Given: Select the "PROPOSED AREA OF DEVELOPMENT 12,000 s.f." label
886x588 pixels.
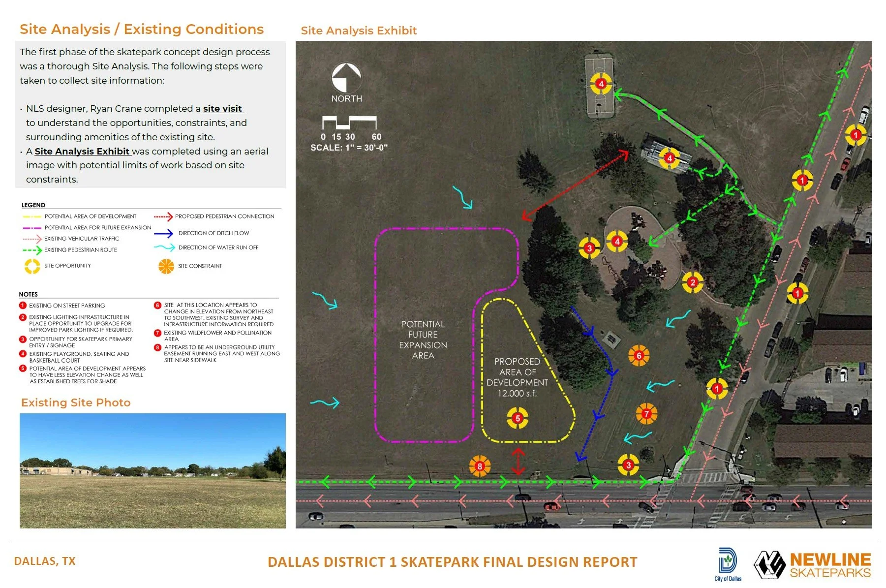Looking at the screenshot, I should 517,377.
